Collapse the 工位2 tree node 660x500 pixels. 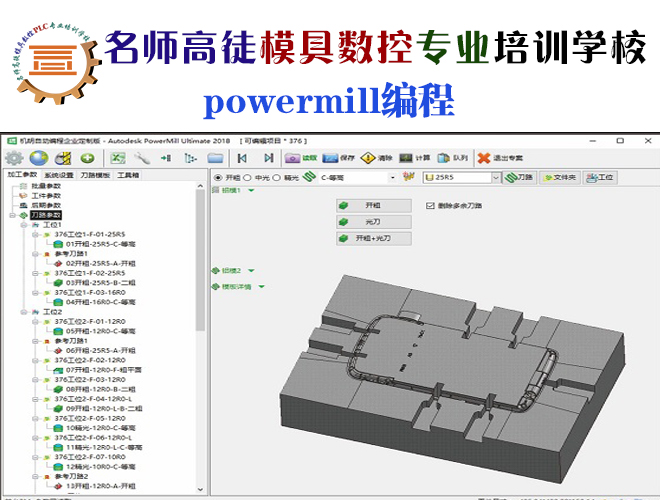coord(24,312)
